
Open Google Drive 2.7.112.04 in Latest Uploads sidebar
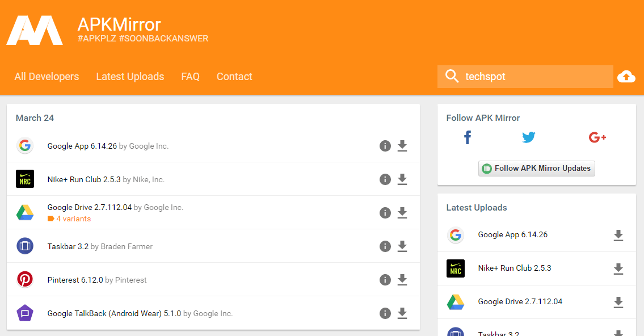520,301
